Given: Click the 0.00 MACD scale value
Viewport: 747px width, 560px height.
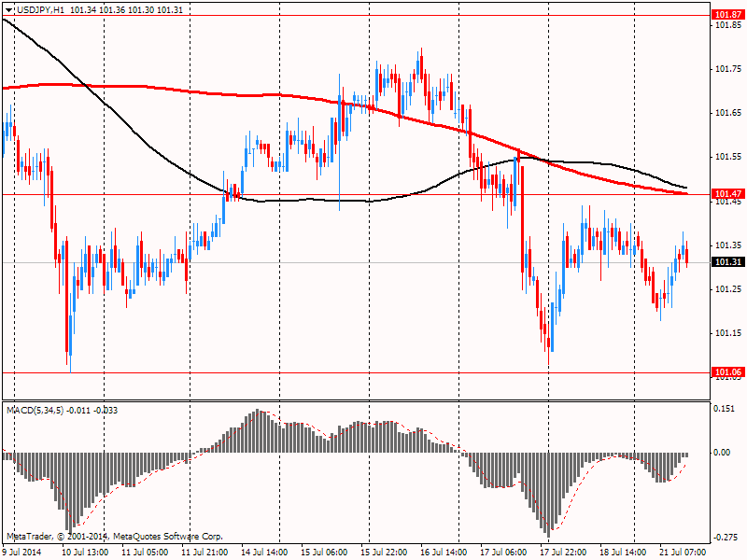Looking at the screenshot, I should pyautogui.click(x=722, y=453).
